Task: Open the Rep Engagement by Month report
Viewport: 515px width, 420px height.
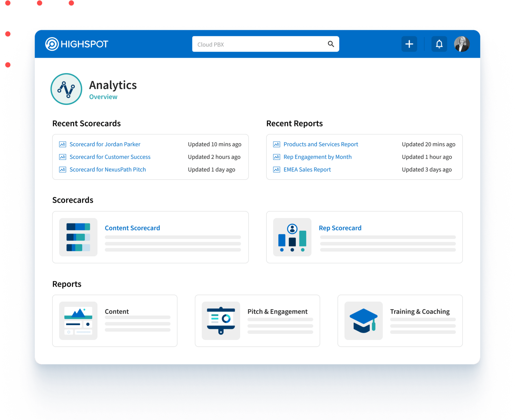Action: (317, 157)
